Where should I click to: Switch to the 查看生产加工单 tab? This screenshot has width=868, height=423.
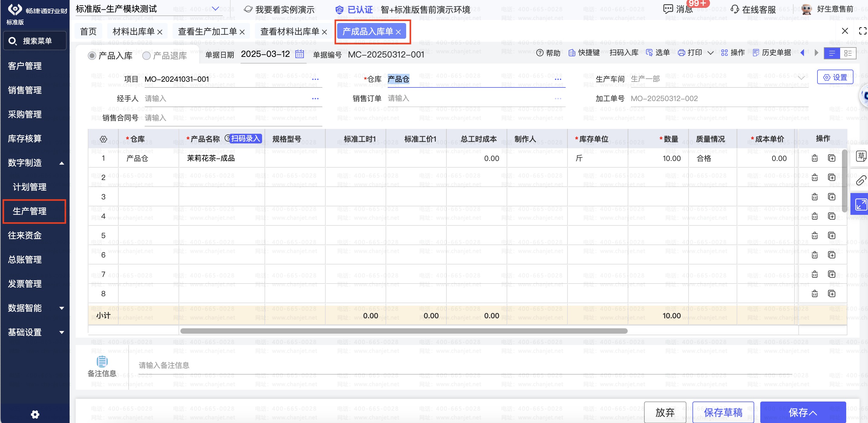pyautogui.click(x=207, y=31)
